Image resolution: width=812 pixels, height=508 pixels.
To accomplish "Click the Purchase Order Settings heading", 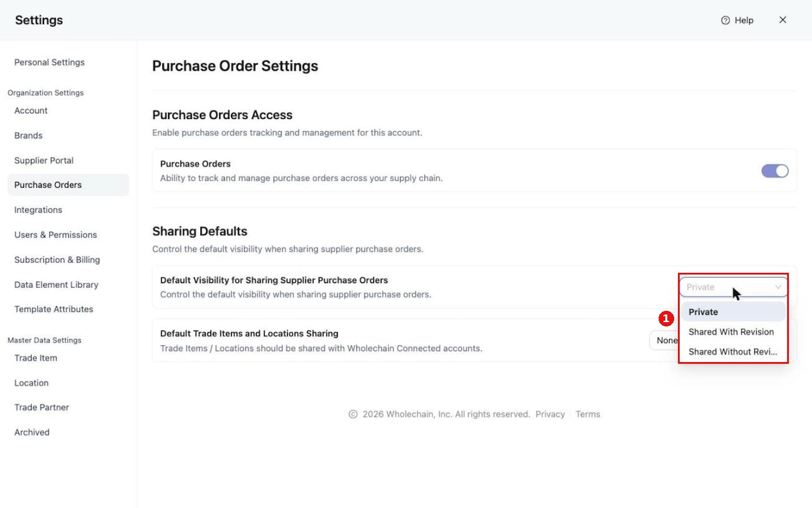I will pos(235,66).
